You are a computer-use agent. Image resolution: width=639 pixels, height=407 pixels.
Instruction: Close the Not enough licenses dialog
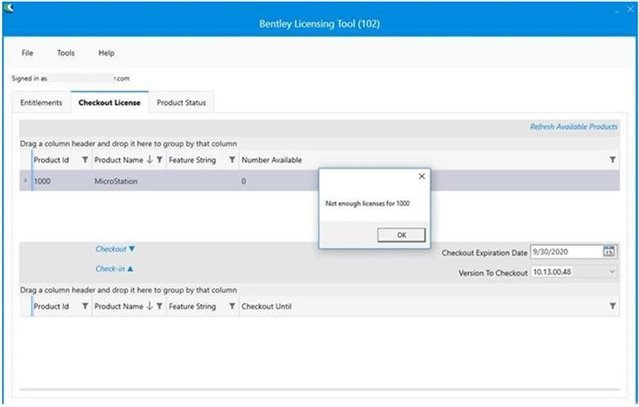coord(422,176)
